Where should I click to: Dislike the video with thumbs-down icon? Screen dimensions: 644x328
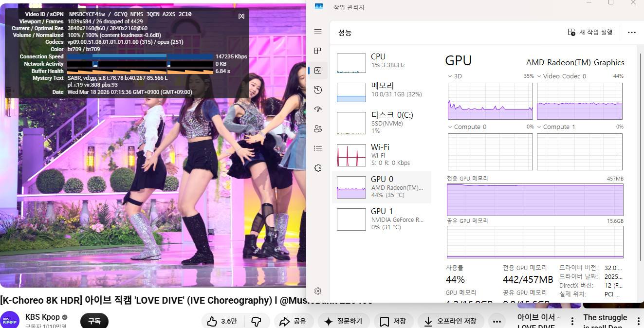tap(257, 321)
